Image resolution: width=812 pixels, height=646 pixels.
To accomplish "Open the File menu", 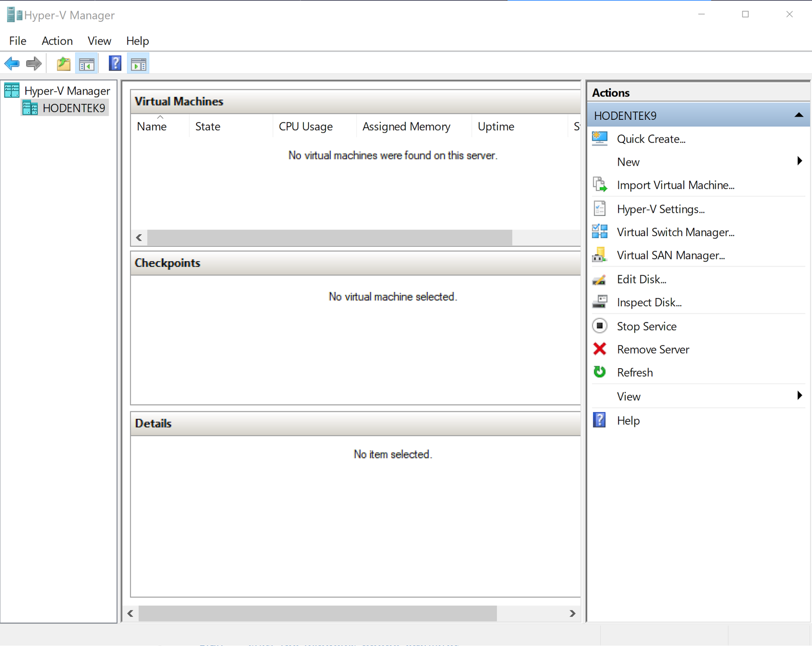I will tap(17, 41).
